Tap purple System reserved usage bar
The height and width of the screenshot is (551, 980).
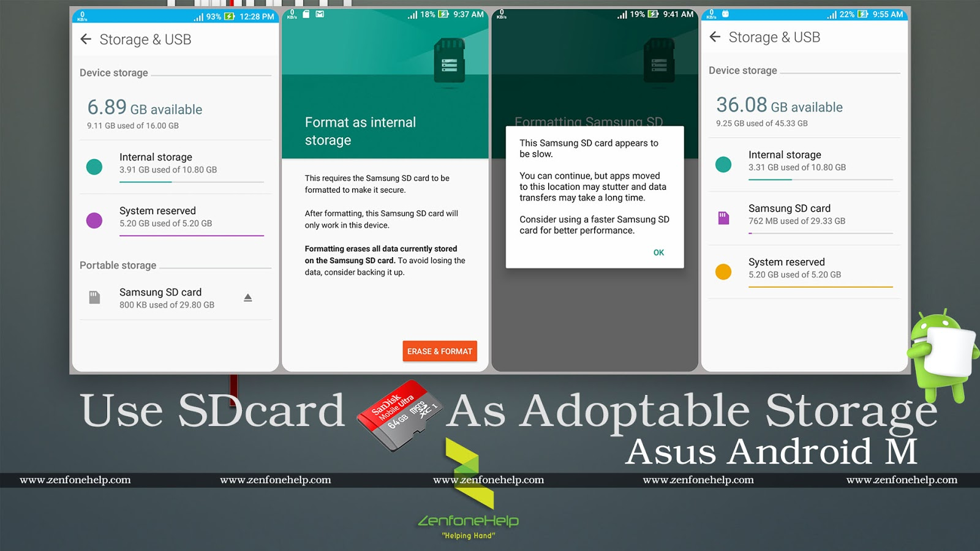click(x=192, y=236)
